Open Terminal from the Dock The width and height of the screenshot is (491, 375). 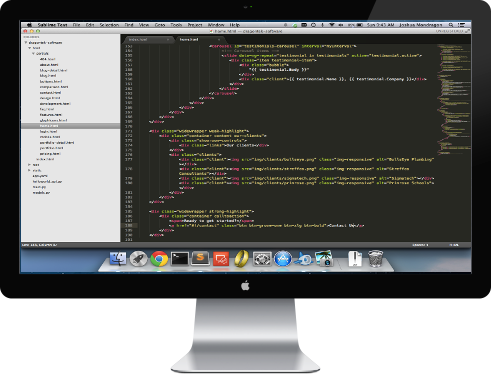coord(180,259)
